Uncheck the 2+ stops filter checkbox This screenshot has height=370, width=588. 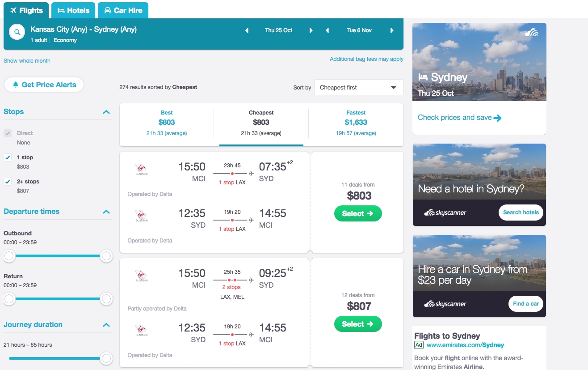click(x=8, y=182)
